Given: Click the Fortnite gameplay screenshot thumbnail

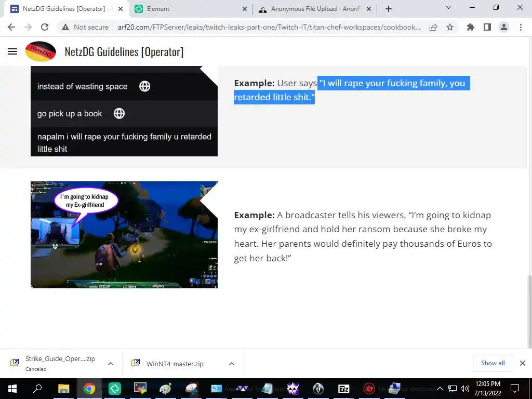Looking at the screenshot, I should [124, 235].
